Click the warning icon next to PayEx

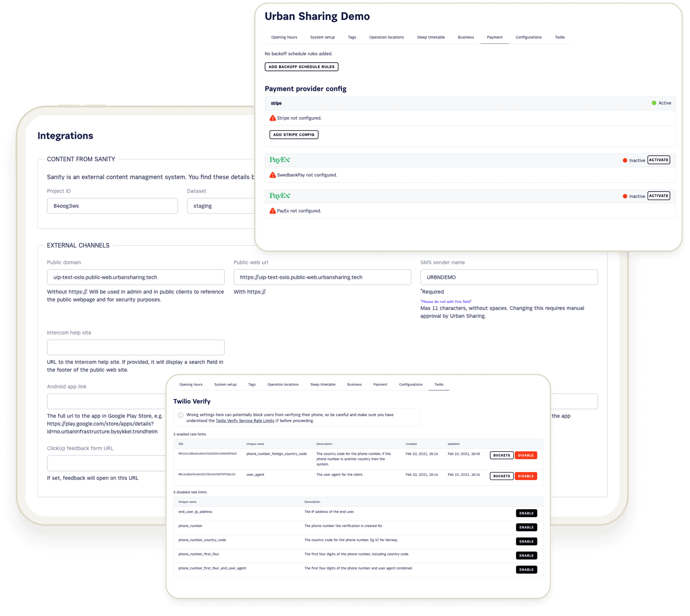(x=272, y=211)
